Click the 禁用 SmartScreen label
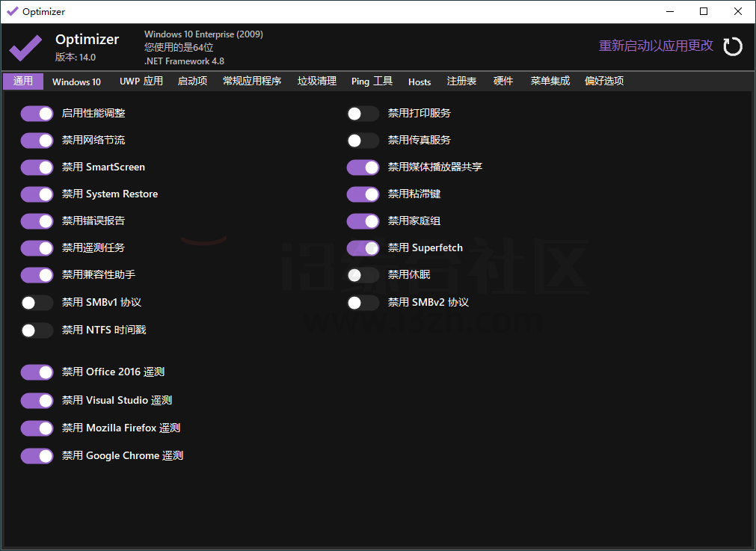 click(103, 167)
